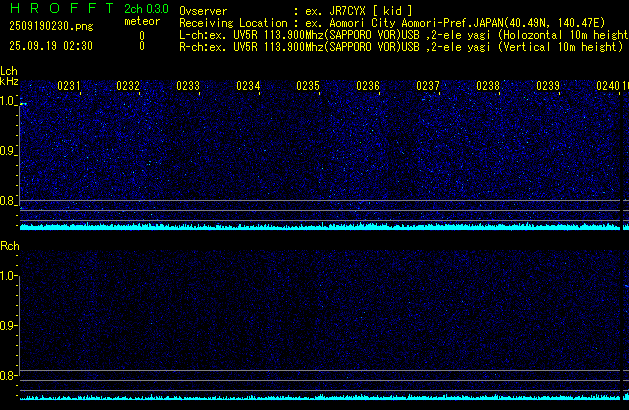Image resolution: width=629 pixels, height=410 pixels.
Task: Select the 0236 time marker
Action: [x=368, y=86]
